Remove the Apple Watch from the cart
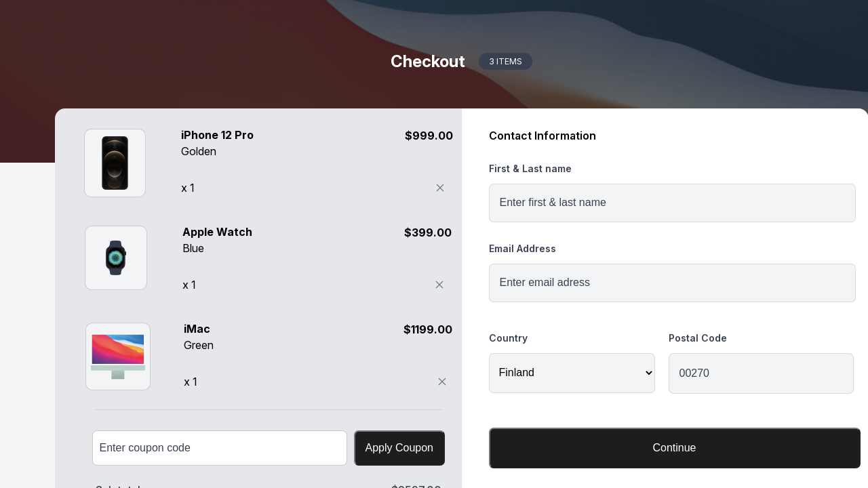Image resolution: width=868 pixels, height=488 pixels. coord(439,285)
